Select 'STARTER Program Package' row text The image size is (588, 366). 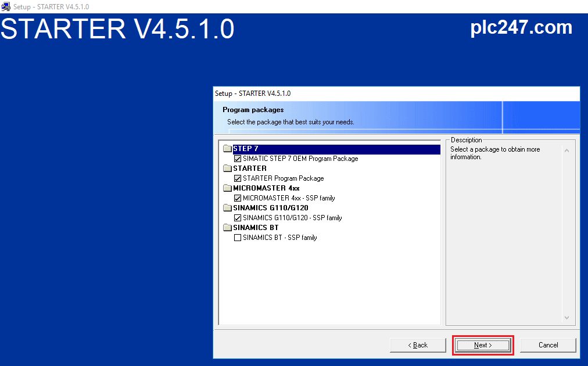(x=283, y=178)
